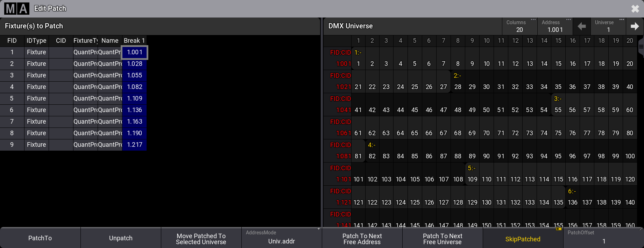Click Move Patched To Selected Universe

pyautogui.click(x=201, y=239)
